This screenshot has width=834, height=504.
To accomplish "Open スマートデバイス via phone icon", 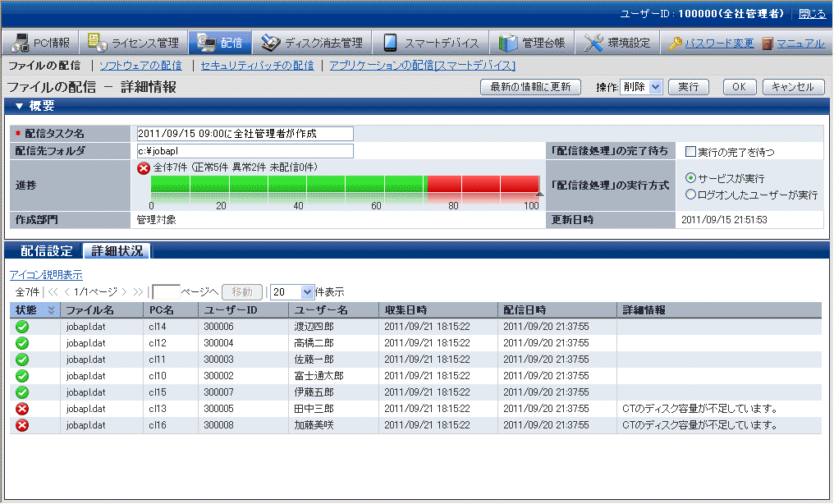I will pyautogui.click(x=391, y=43).
